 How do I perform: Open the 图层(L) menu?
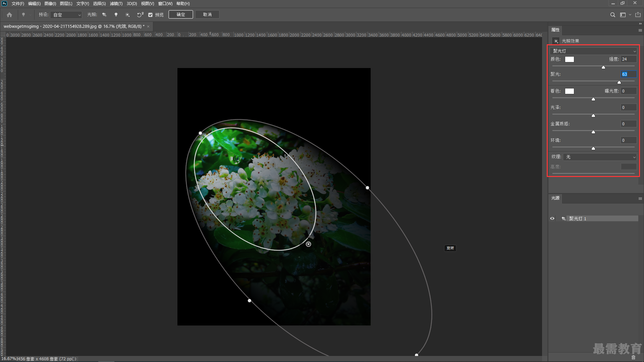(x=66, y=4)
